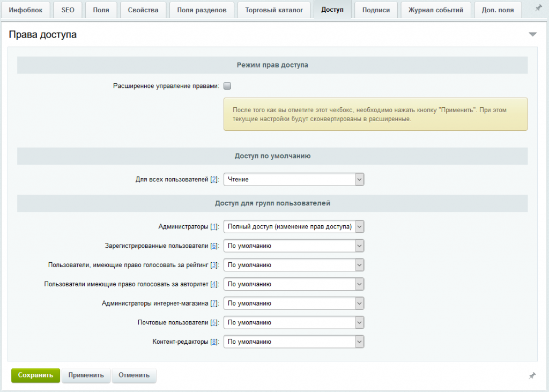This screenshot has width=549, height=392.
Task: Click the pin icon near bottom buttons
Action: (532, 376)
